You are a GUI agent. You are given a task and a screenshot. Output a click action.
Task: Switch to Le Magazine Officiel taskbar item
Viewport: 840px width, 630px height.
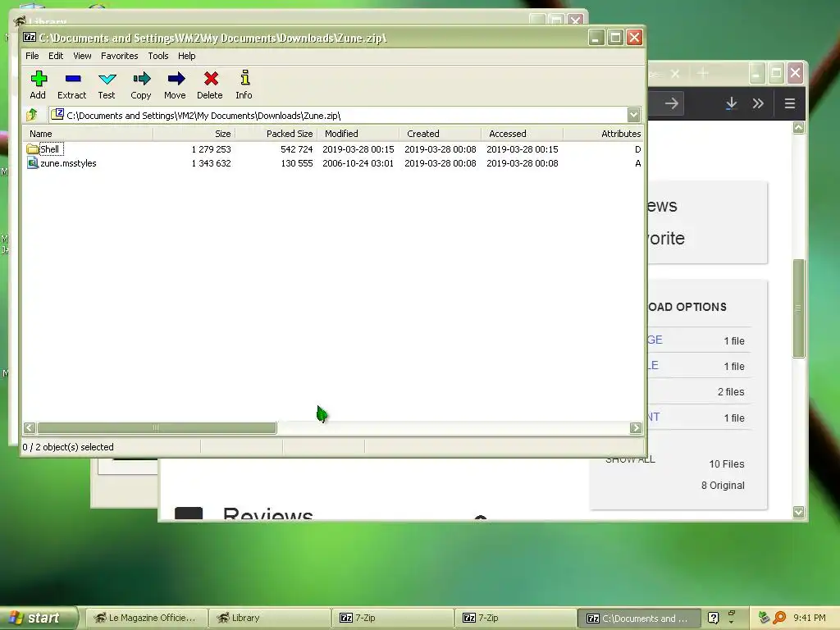146,618
